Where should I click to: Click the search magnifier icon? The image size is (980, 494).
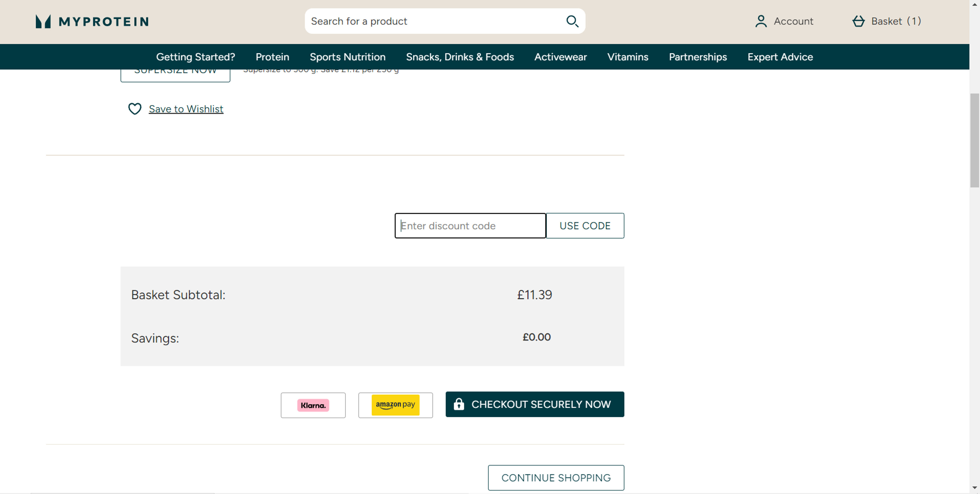[572, 21]
